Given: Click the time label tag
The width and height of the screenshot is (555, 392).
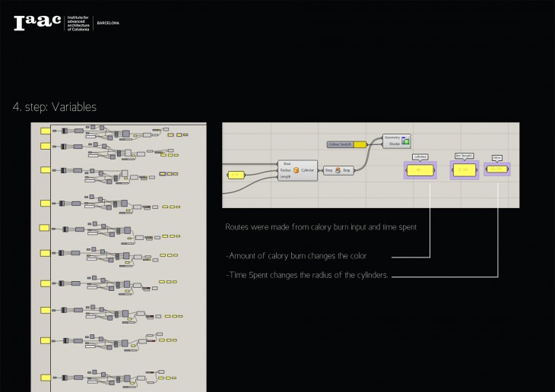Looking at the screenshot, I should [x=497, y=157].
